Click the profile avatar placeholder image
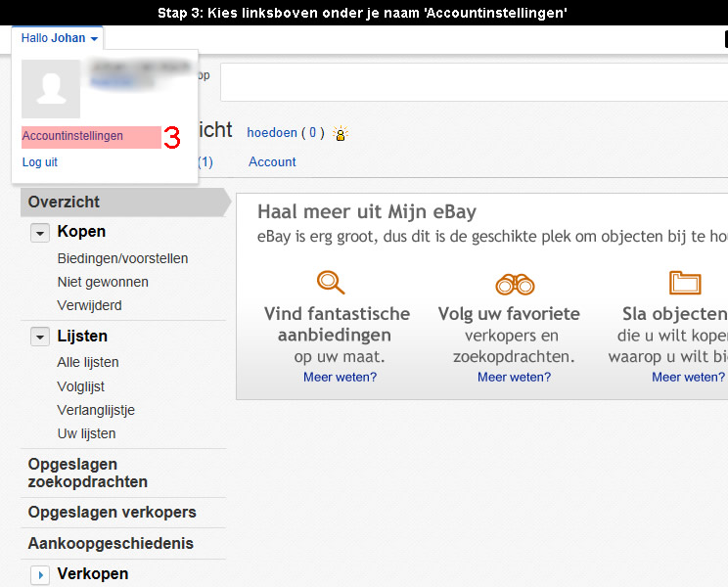Image resolution: width=728 pixels, height=587 pixels. point(51,89)
